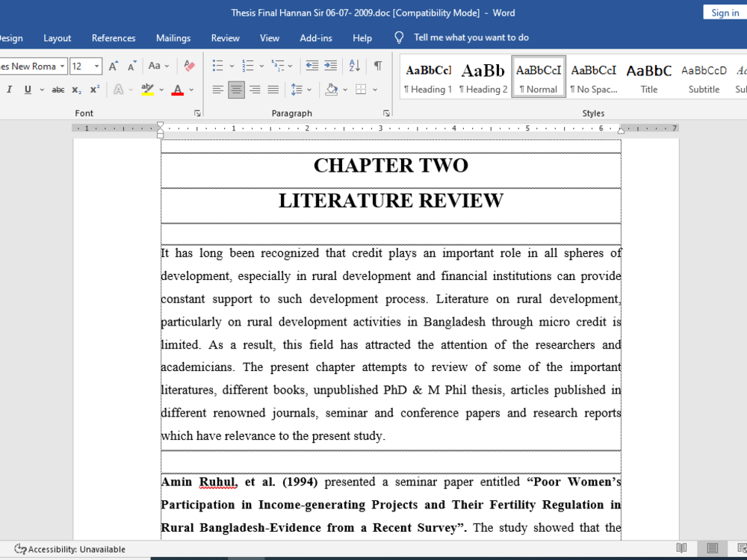The width and height of the screenshot is (747, 560).
Task: Switch to the Mailings tab
Action: tap(173, 38)
